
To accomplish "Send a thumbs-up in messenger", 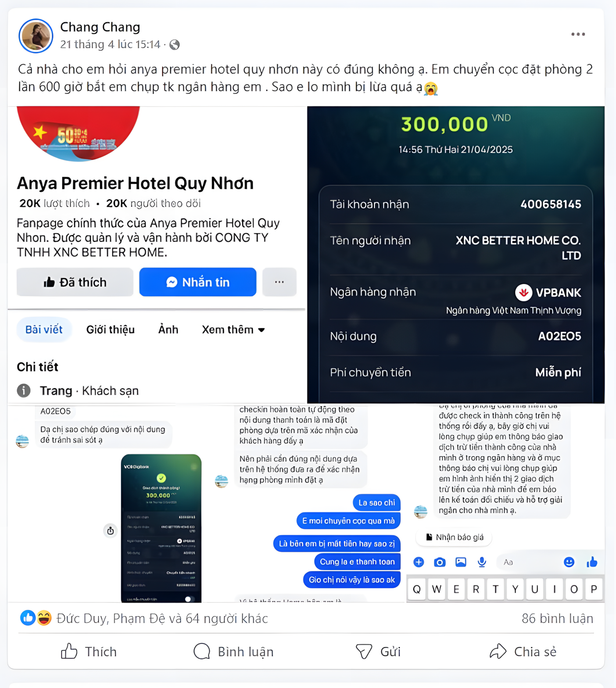I will pos(592,562).
